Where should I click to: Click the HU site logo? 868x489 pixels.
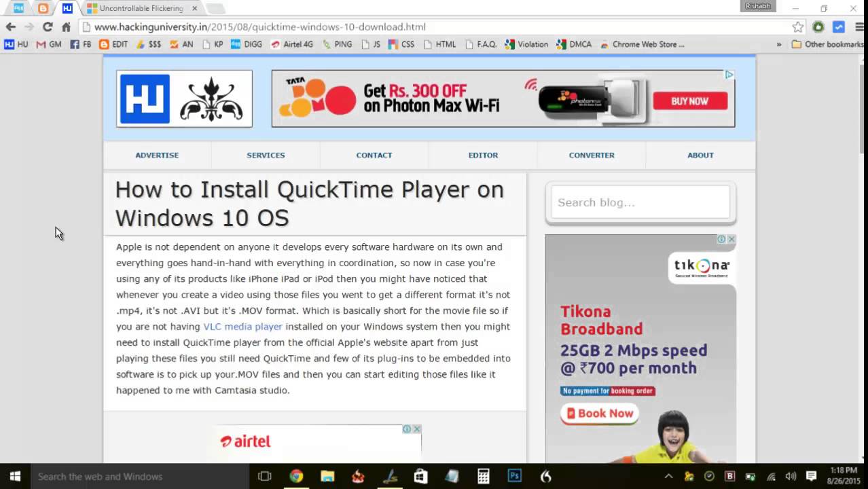point(184,98)
